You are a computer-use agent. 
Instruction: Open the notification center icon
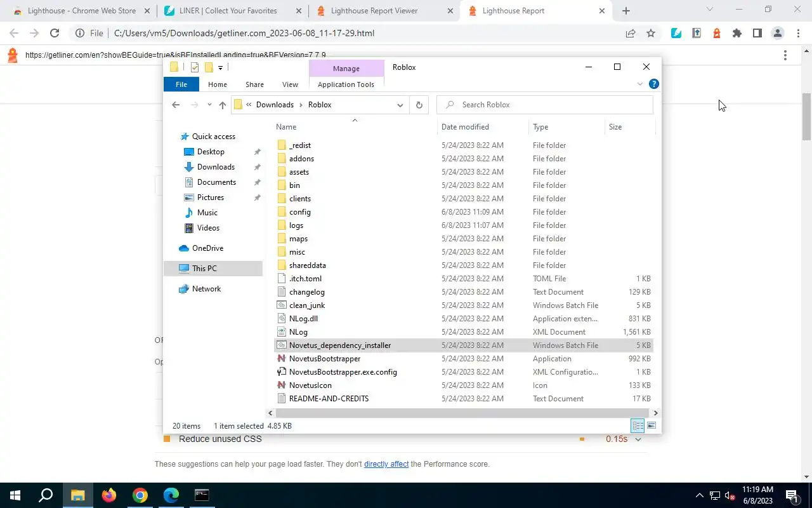(x=792, y=495)
